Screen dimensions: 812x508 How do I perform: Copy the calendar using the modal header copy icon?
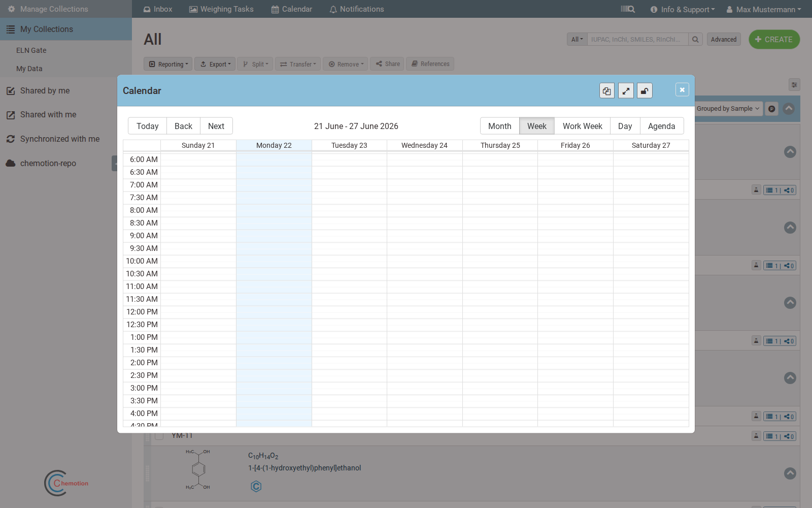607,91
